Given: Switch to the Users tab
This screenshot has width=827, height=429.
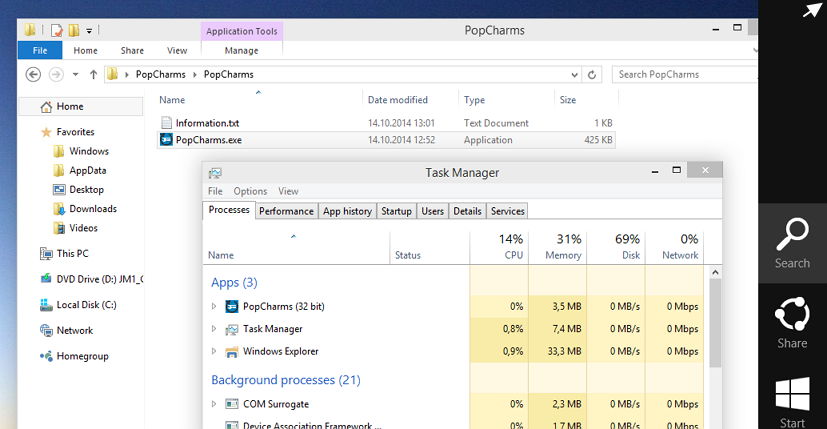Looking at the screenshot, I should coord(432,211).
